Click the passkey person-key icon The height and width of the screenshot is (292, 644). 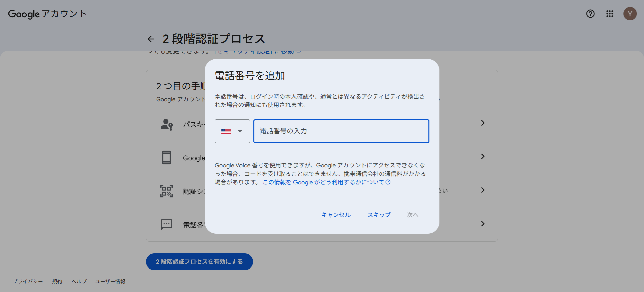(x=167, y=125)
